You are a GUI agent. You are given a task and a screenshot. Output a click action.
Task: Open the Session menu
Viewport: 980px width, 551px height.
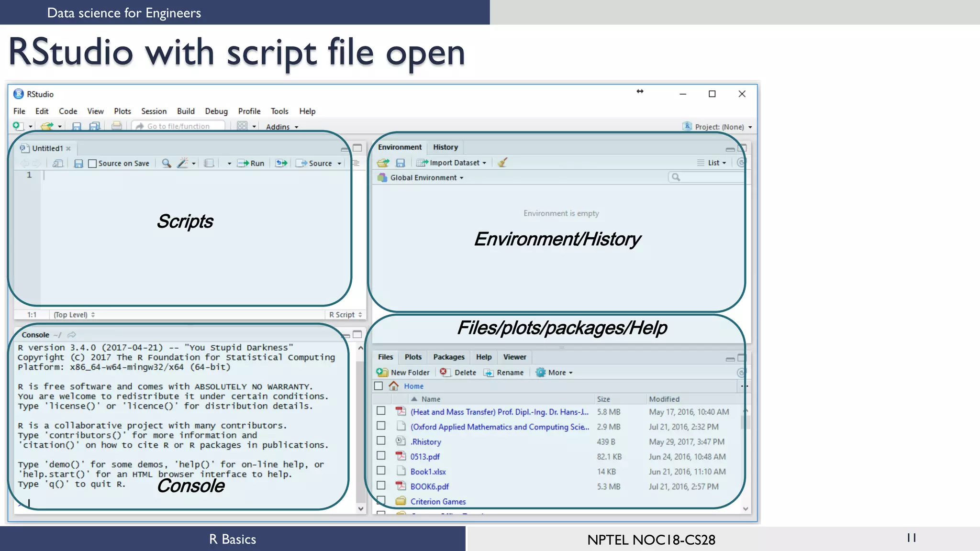(x=154, y=111)
